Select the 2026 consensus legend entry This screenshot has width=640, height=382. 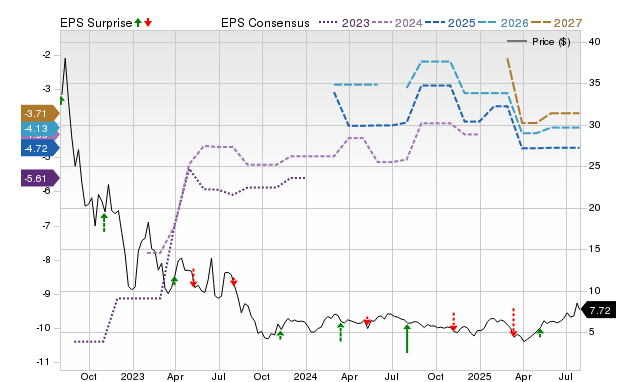[x=503, y=22]
